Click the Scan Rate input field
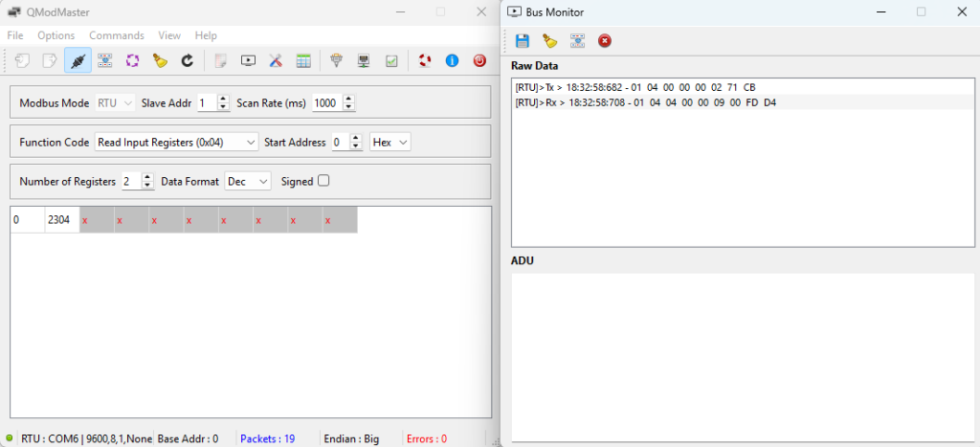The width and height of the screenshot is (980, 447). point(327,103)
